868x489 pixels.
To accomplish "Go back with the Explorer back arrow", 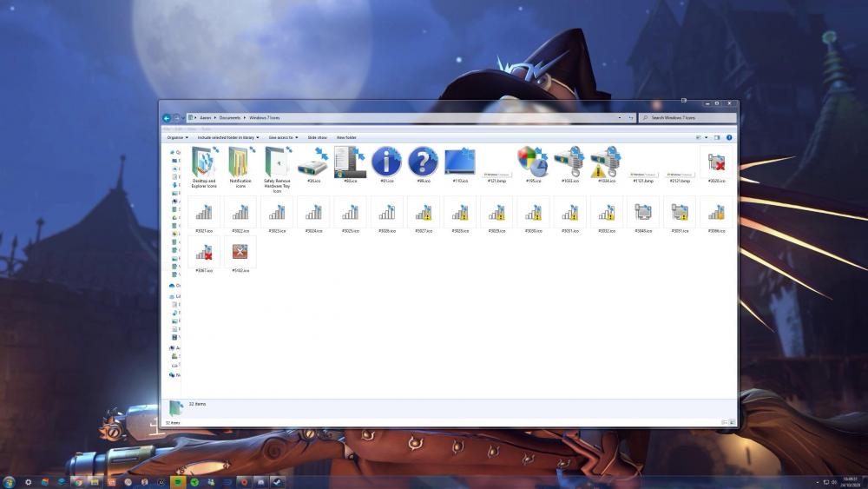I will (167, 117).
